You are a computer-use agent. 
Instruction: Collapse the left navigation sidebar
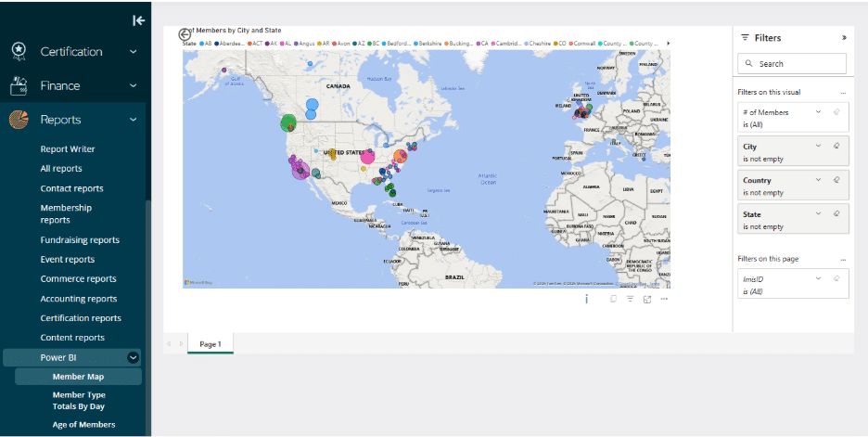[x=138, y=20]
